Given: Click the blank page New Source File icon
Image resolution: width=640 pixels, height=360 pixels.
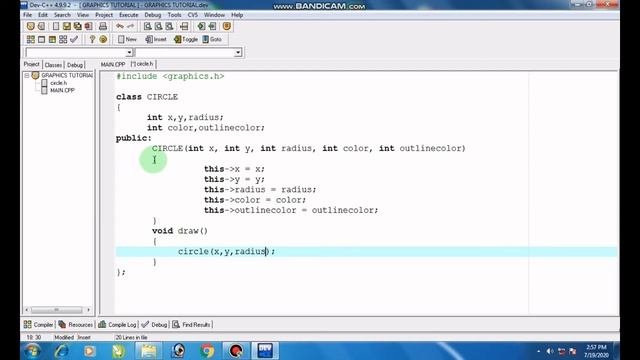Looking at the screenshot, I should coord(56,27).
